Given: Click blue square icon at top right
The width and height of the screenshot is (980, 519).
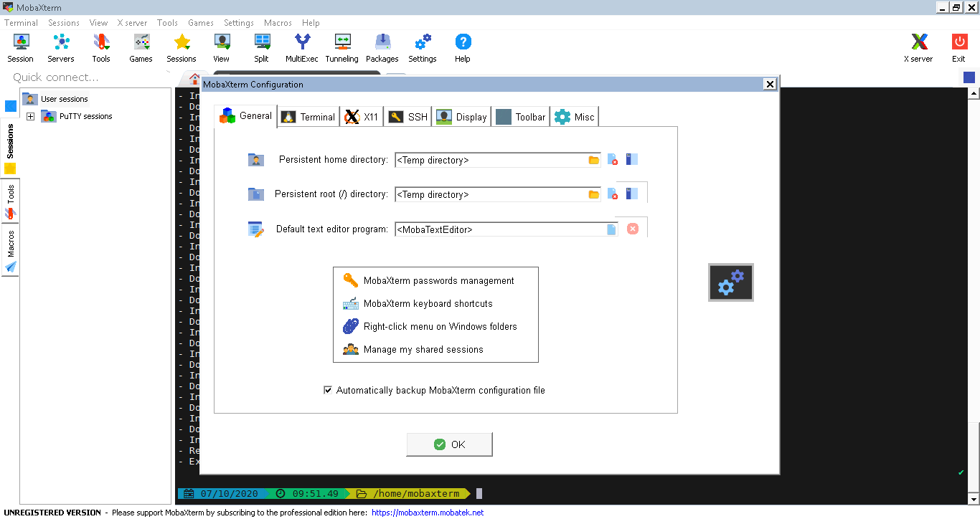Looking at the screenshot, I should [x=969, y=77].
